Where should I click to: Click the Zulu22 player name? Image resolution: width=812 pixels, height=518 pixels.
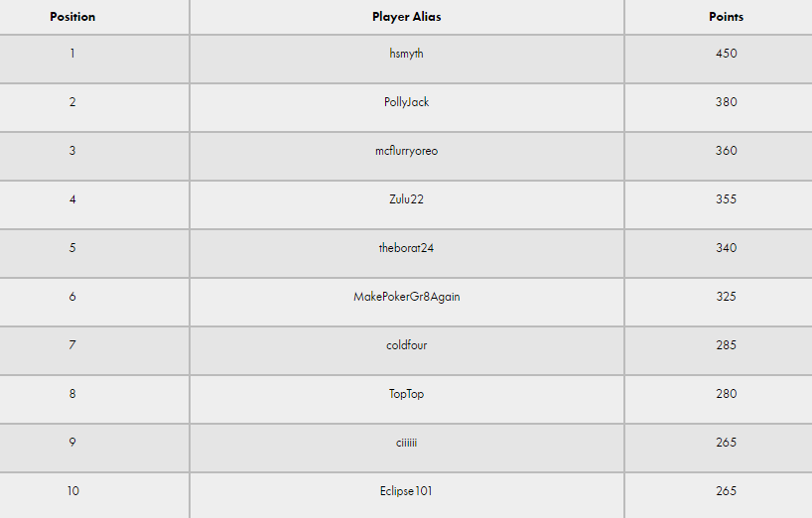[407, 199]
